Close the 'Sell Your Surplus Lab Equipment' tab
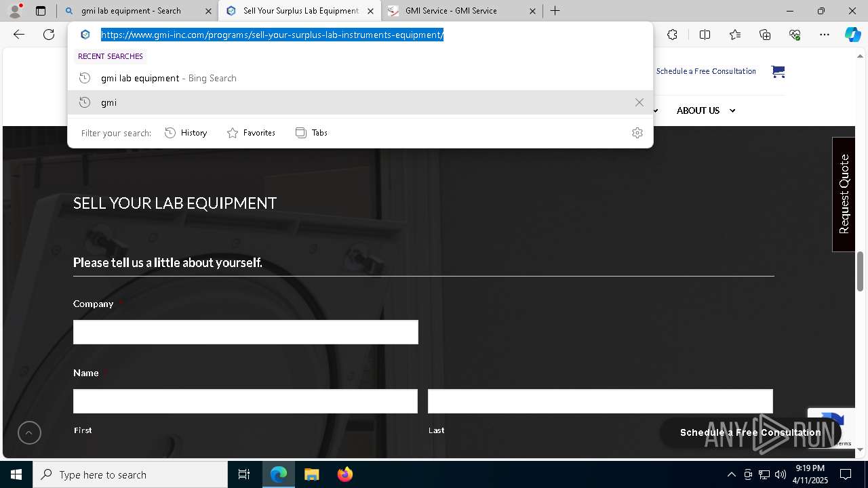Image resolution: width=868 pixels, height=488 pixels. click(370, 11)
